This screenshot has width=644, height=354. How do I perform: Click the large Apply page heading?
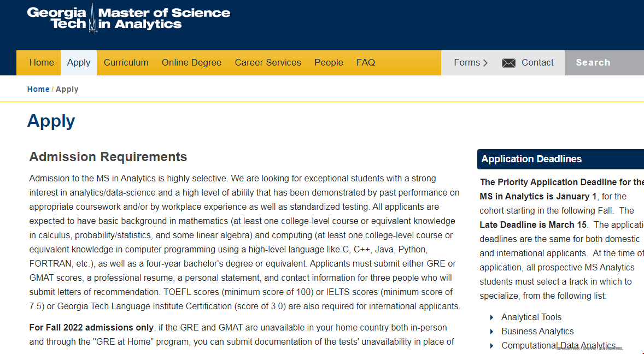tap(51, 121)
